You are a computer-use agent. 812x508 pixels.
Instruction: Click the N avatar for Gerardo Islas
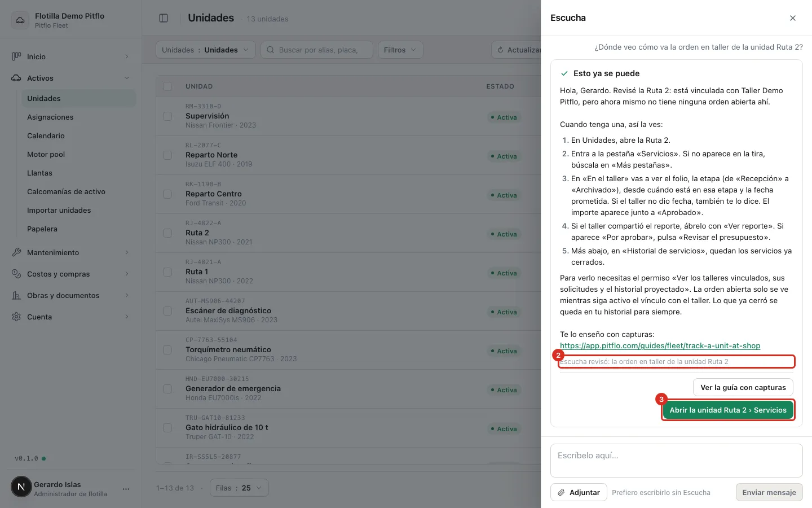click(x=21, y=487)
